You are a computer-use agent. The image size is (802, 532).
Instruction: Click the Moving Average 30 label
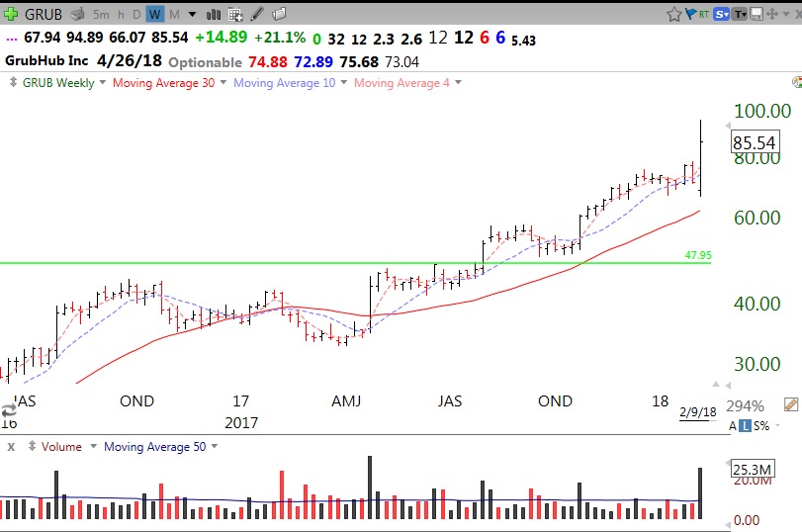point(164,83)
